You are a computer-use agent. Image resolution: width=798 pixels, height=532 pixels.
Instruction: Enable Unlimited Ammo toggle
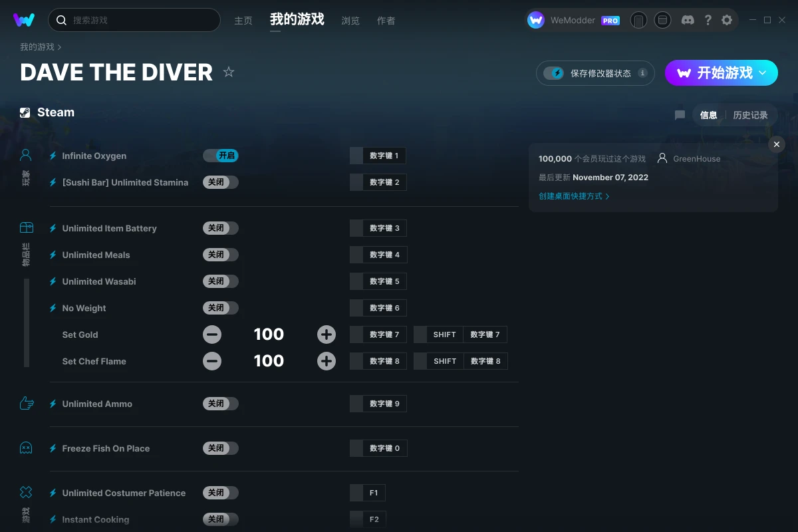(221, 404)
